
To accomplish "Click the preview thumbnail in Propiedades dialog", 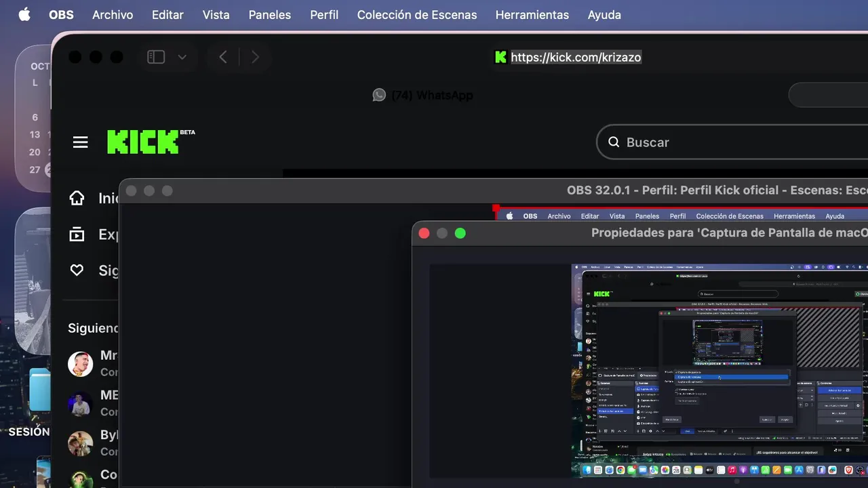I will pos(719,371).
